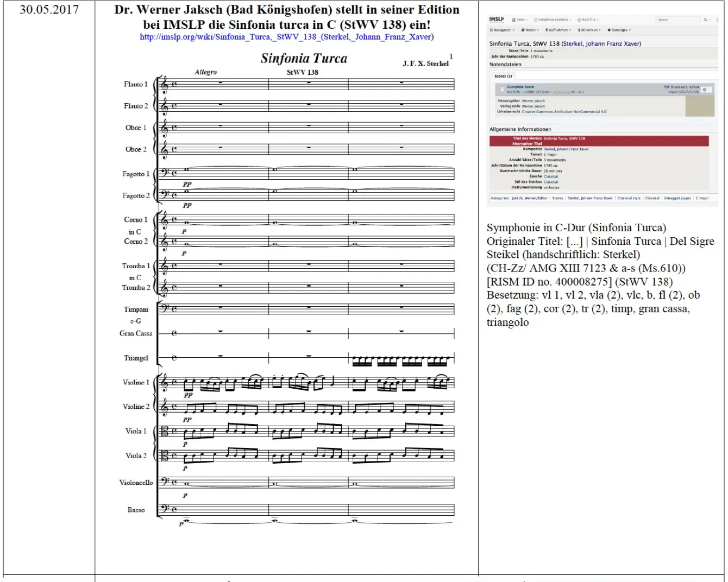The image size is (728, 582).
Task: Click the Gran Cassa staff label
Action: [x=136, y=333]
